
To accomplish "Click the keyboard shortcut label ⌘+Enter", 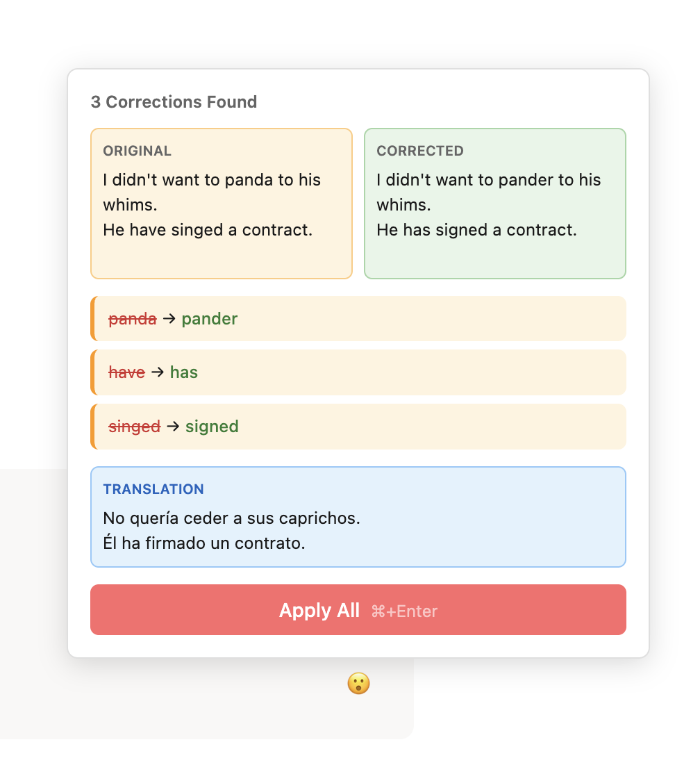I will [x=405, y=611].
